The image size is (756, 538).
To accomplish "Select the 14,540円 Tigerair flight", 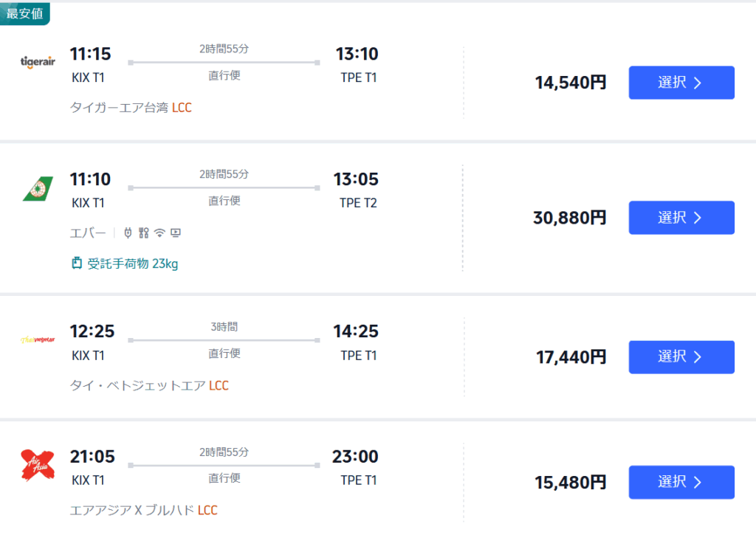I will pyautogui.click(x=680, y=83).
